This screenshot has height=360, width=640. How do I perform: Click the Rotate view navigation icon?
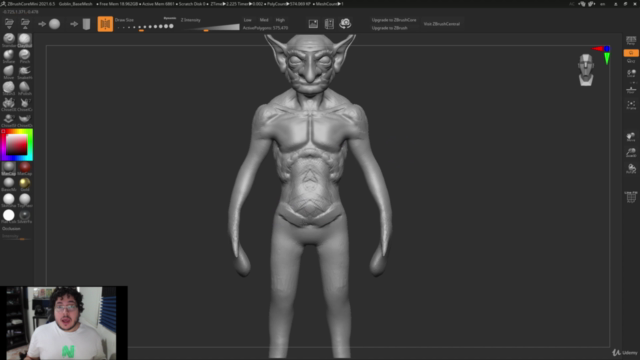(631, 168)
